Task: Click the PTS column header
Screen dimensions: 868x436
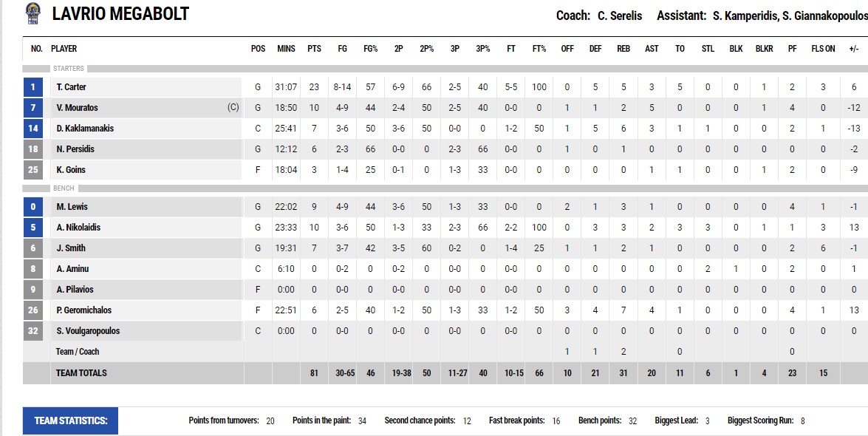Action: (314, 49)
